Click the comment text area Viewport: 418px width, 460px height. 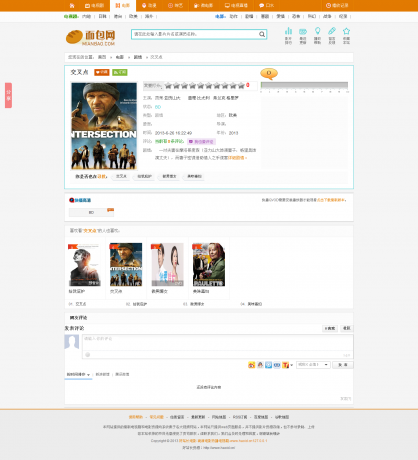click(x=218, y=343)
